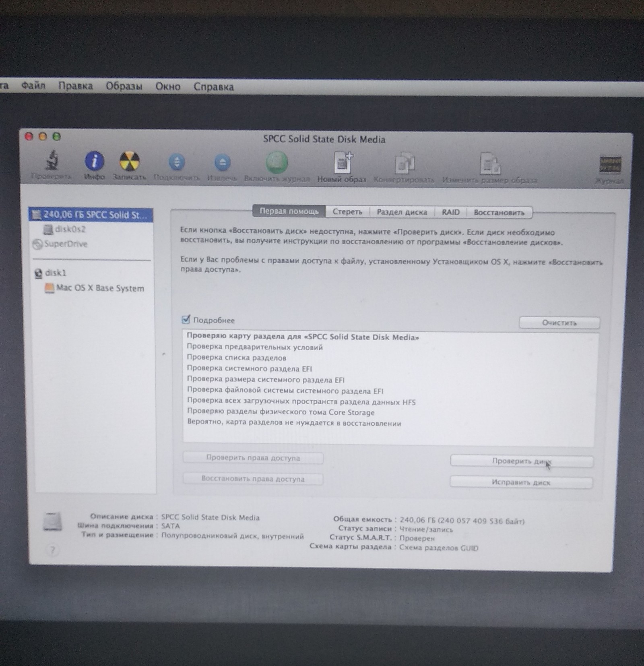
Task: Select Mac OS X Base System volume
Action: coord(95,288)
